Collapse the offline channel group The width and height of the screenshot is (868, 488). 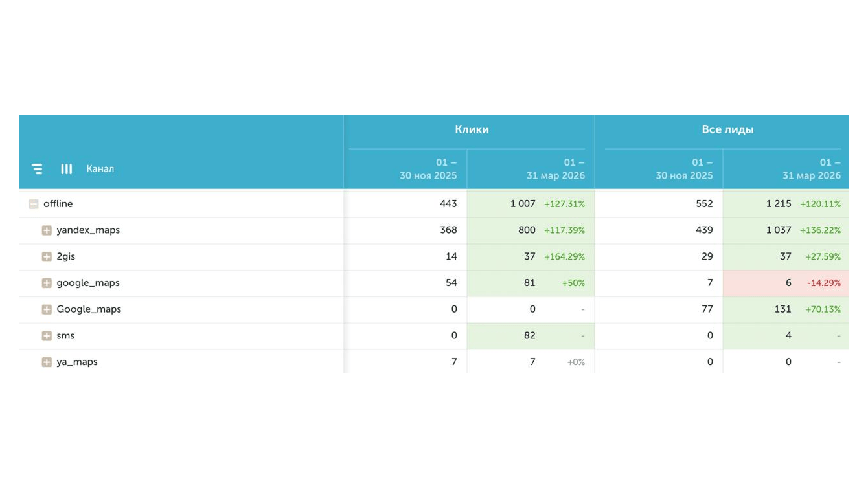(34, 204)
